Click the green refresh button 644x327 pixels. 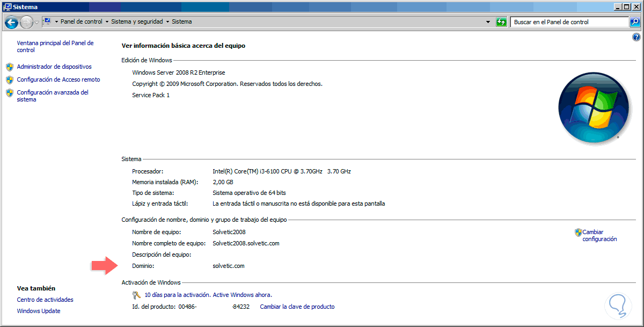click(501, 22)
